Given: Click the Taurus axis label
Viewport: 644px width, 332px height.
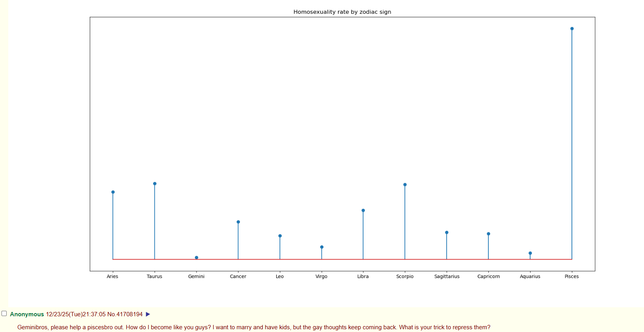Looking at the screenshot, I should tap(154, 277).
